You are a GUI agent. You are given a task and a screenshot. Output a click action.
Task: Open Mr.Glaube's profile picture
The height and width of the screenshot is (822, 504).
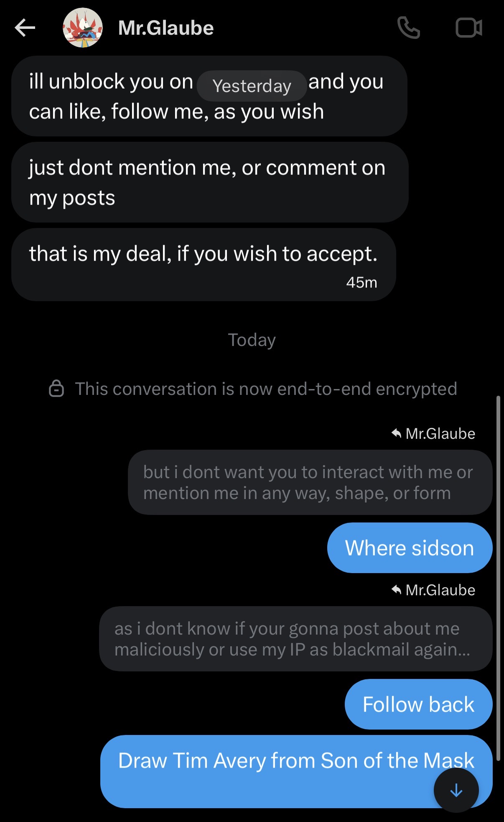[x=83, y=28]
